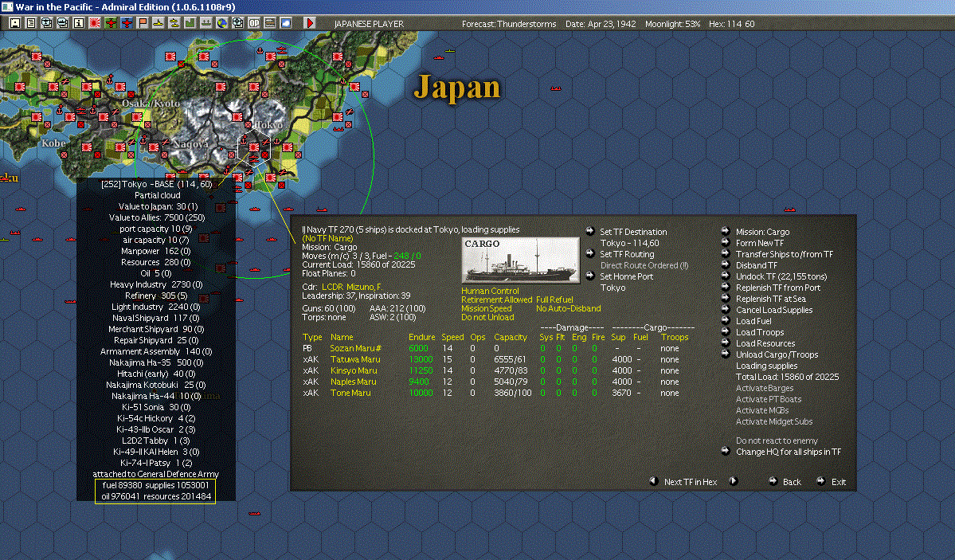Click the crosshair target toolbar icon

coord(238,23)
